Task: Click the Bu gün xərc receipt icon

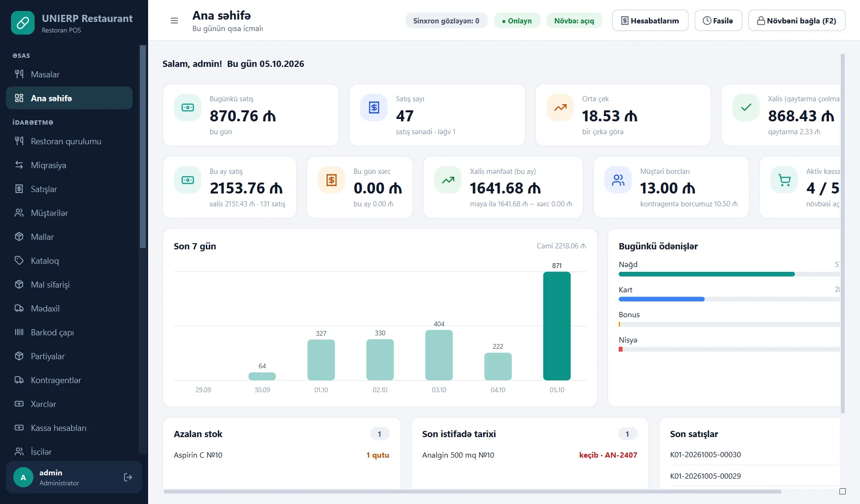Action: pyautogui.click(x=332, y=180)
